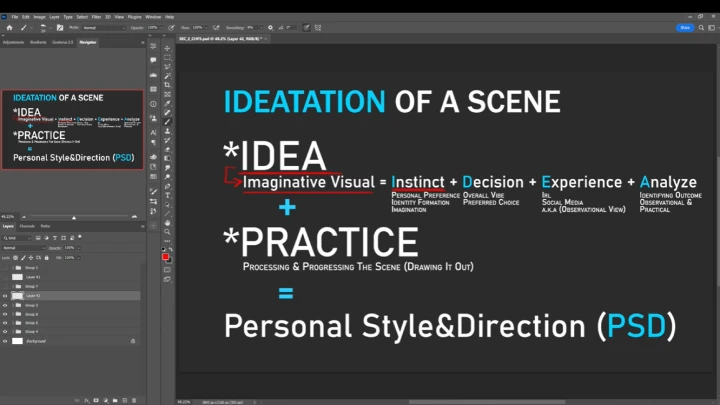Select the Magic Wand tool
Screen dimensions: 720x405
[167, 76]
